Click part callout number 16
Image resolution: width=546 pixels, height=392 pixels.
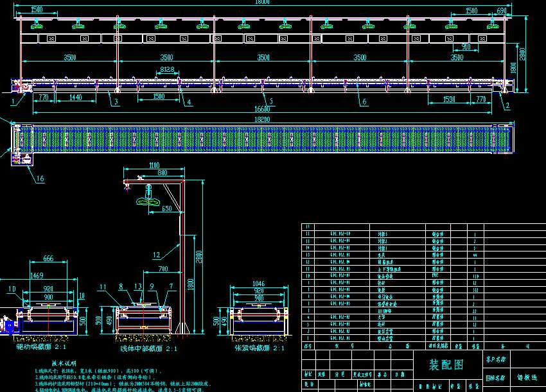[x=40, y=179]
